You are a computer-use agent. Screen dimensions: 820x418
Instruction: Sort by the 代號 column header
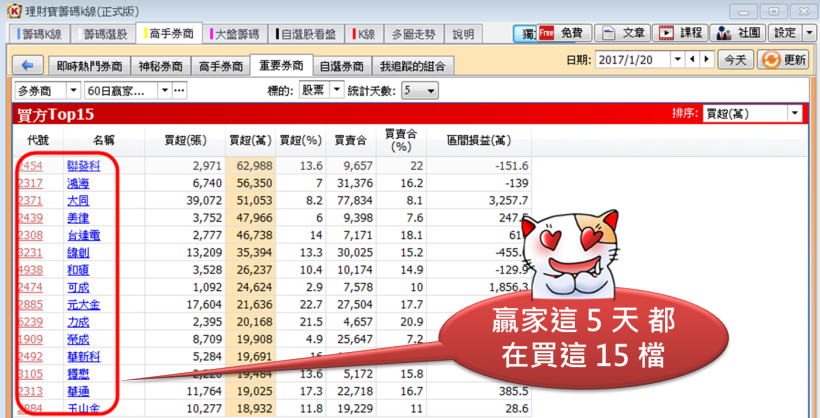point(38,140)
